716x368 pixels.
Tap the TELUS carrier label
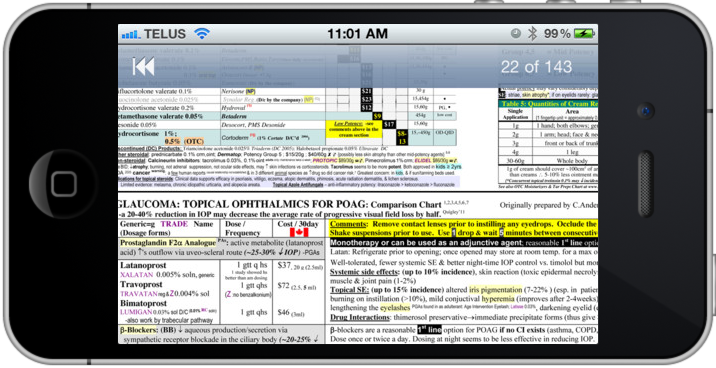[x=165, y=34]
